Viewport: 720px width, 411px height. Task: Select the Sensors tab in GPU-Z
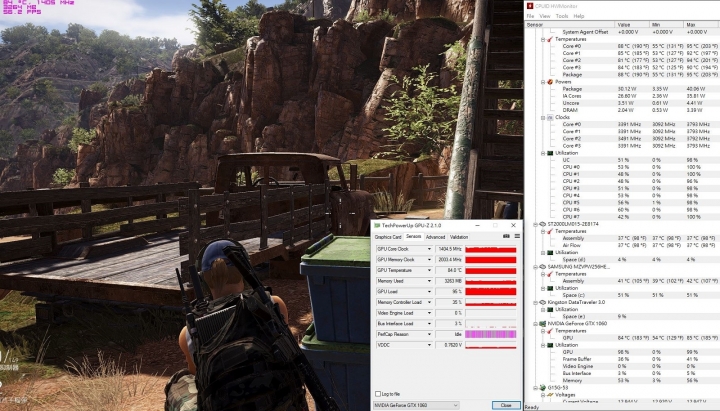click(414, 236)
